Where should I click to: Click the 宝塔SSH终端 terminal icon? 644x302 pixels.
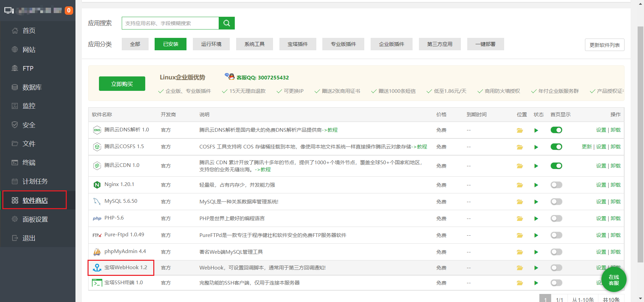97,283
